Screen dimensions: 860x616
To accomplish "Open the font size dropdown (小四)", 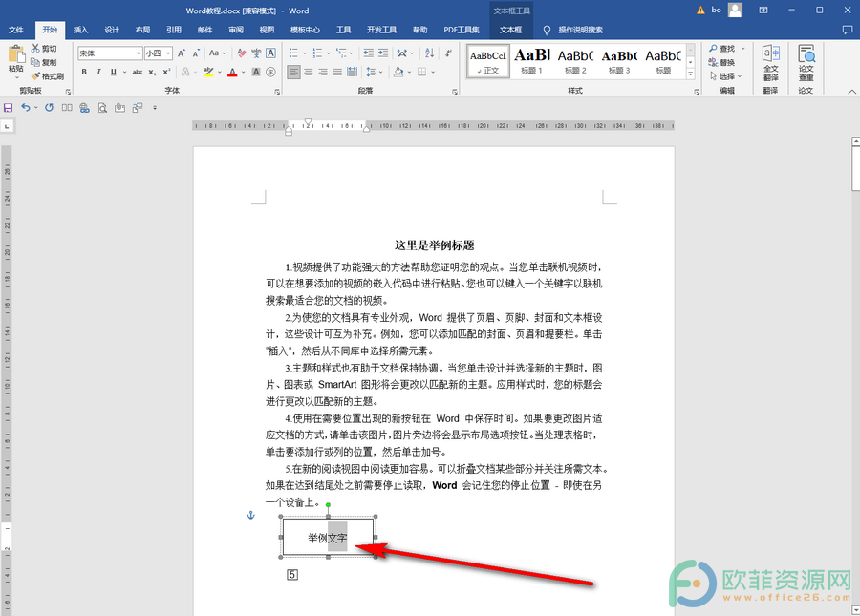I will 168,53.
